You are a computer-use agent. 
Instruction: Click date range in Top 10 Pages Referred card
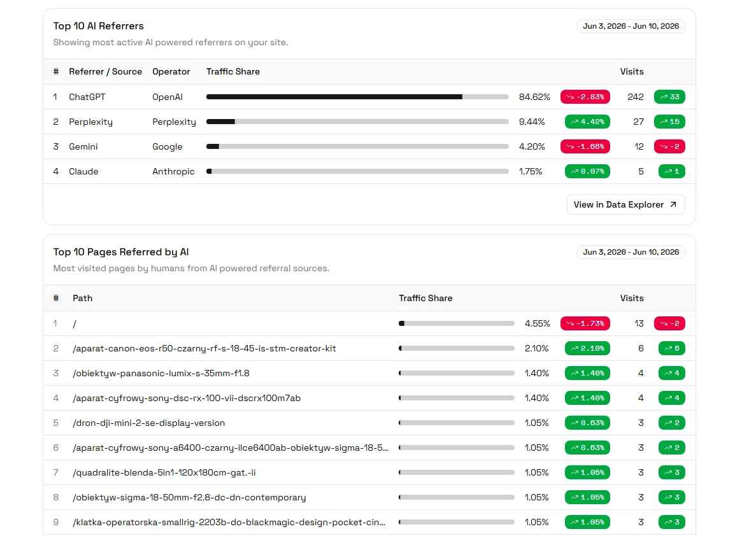coord(631,252)
